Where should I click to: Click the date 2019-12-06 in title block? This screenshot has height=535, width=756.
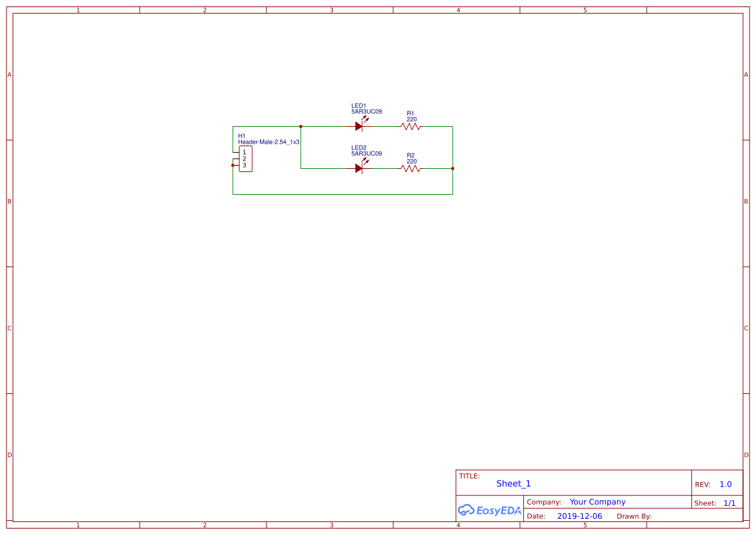(579, 516)
